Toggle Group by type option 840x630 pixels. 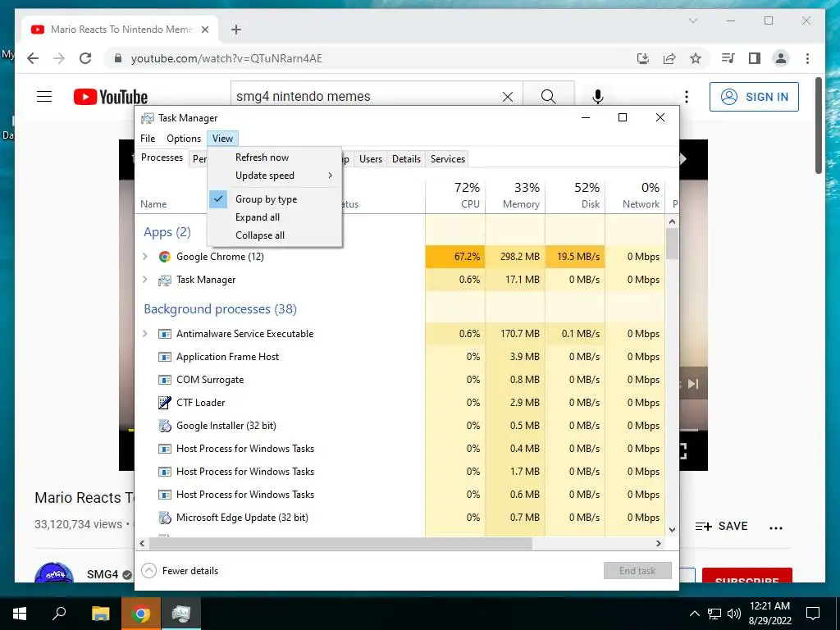pos(274,199)
